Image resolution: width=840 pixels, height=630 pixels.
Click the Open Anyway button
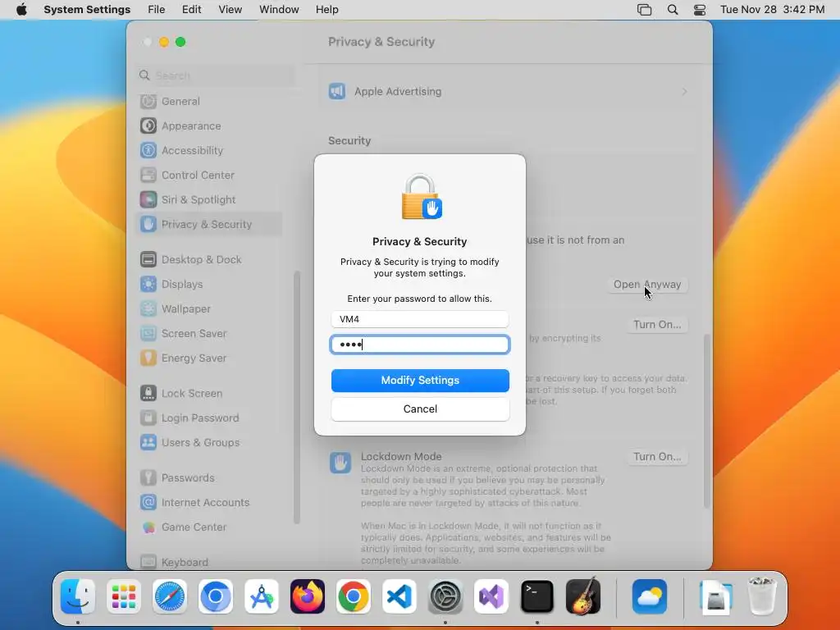tap(647, 285)
